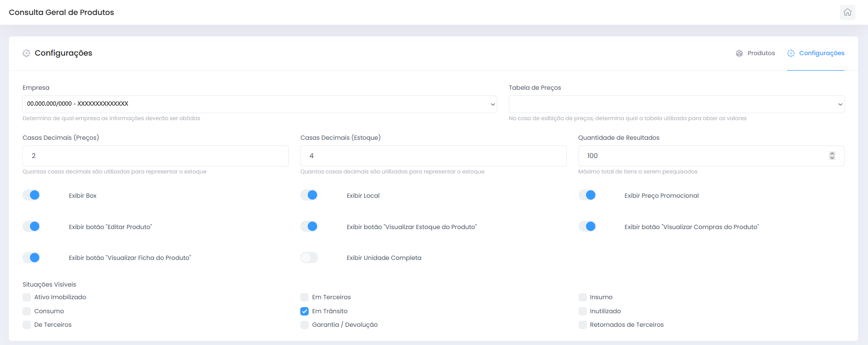Viewport: 868px width, 345px height.
Task: Check the Ativo Imobilizado checkbox
Action: click(x=27, y=297)
